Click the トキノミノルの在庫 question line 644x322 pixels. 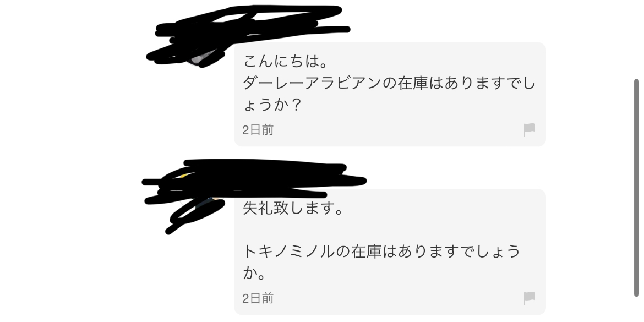pos(381,252)
